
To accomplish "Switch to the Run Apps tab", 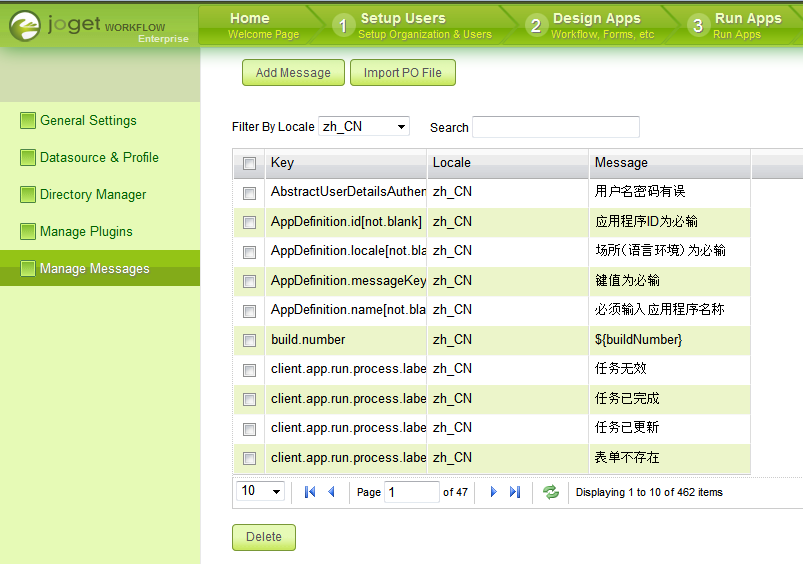I will click(x=747, y=25).
